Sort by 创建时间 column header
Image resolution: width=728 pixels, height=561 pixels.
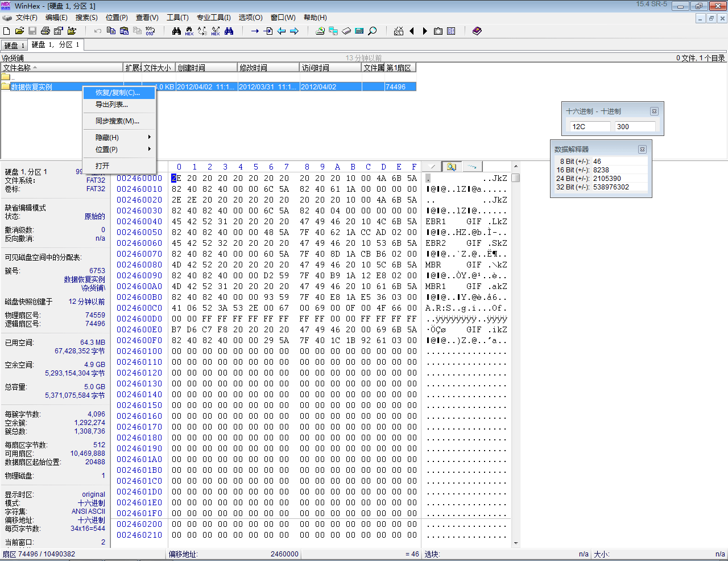coord(206,68)
